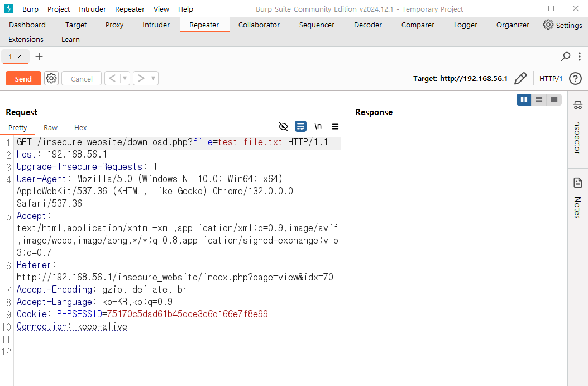The width and height of the screenshot is (588, 386).
Task: Open the Repeater help question mark icon
Action: (x=575, y=78)
